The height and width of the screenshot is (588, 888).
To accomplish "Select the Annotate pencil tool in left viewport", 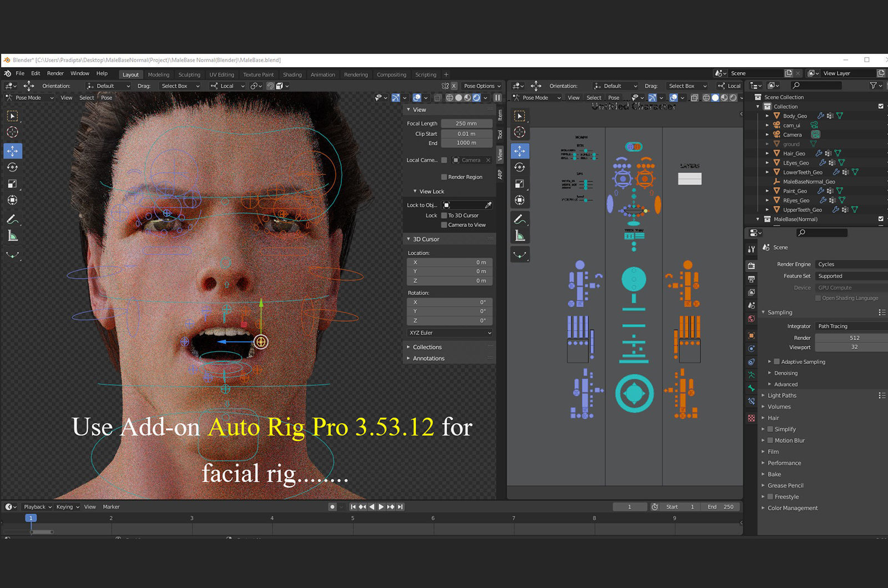I will tap(12, 219).
